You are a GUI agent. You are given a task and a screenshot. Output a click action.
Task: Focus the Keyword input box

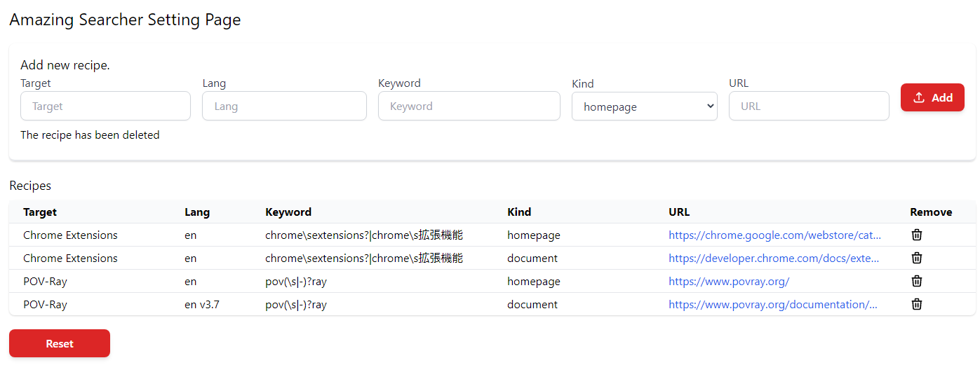tap(469, 106)
